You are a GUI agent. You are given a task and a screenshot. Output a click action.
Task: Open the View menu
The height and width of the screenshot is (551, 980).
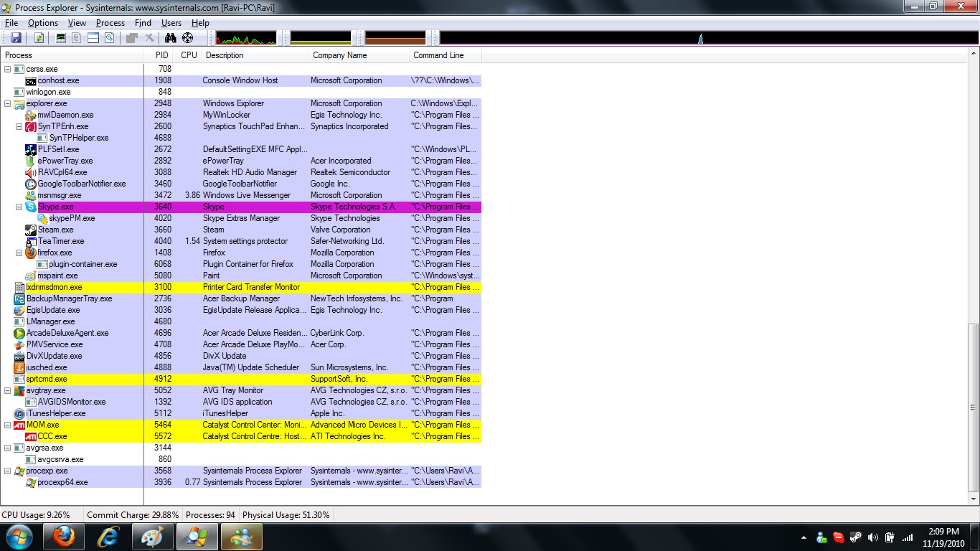click(77, 23)
